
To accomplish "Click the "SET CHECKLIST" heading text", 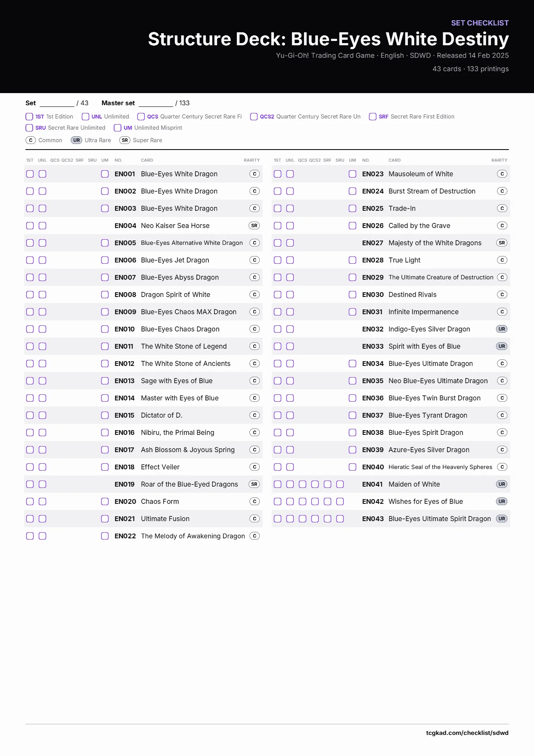I will pos(480,23).
